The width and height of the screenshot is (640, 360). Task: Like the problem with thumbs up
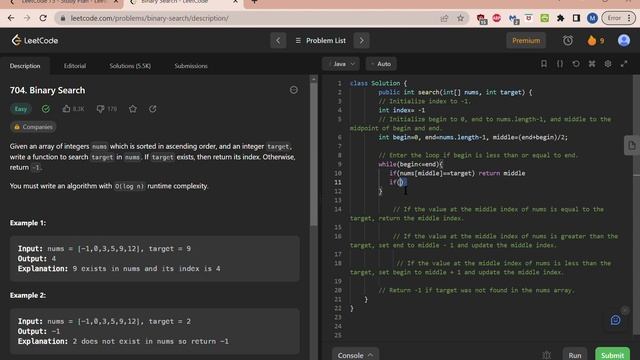pos(67,109)
